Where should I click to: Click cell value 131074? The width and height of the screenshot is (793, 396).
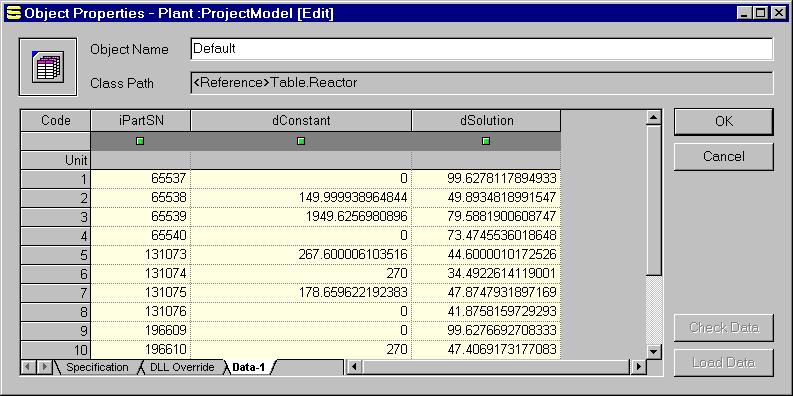(141, 274)
